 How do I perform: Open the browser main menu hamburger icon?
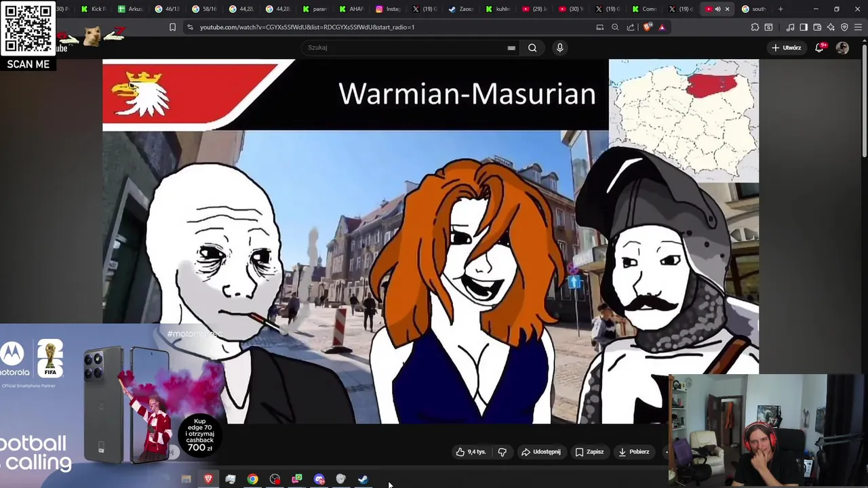coord(858,27)
